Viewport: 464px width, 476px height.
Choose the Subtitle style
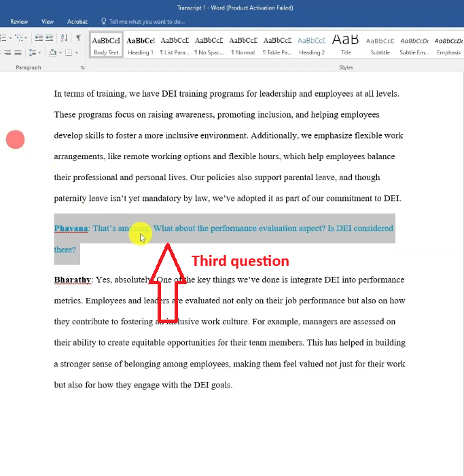380,45
